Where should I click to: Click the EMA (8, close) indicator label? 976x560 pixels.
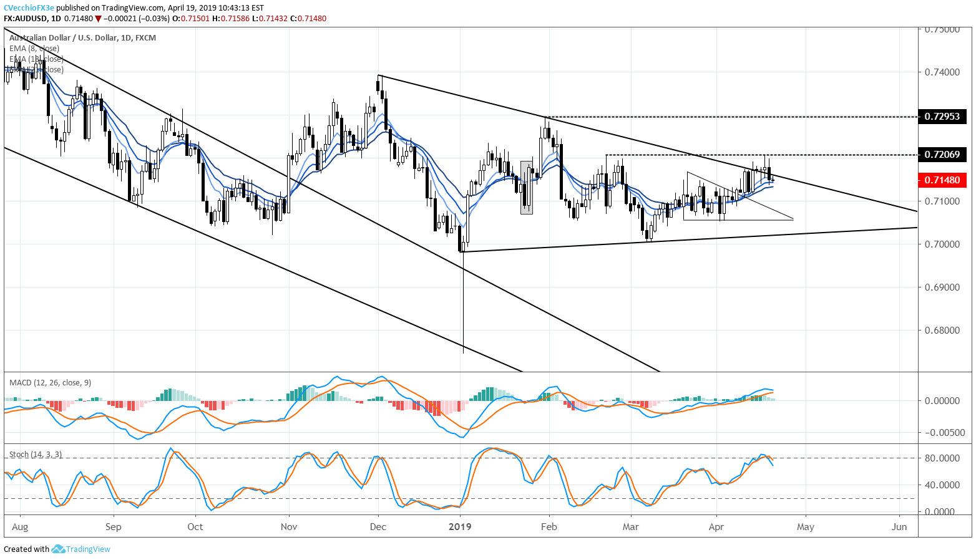click(x=34, y=49)
